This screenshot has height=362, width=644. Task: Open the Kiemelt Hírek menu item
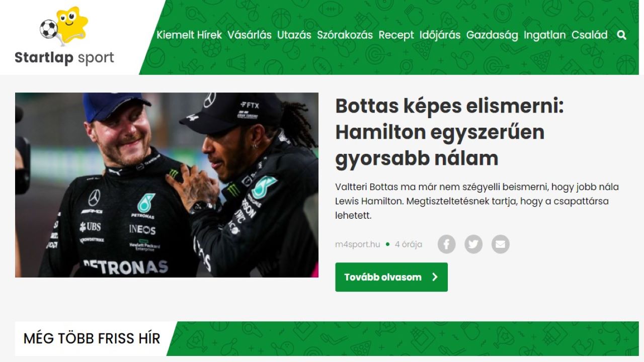(189, 35)
